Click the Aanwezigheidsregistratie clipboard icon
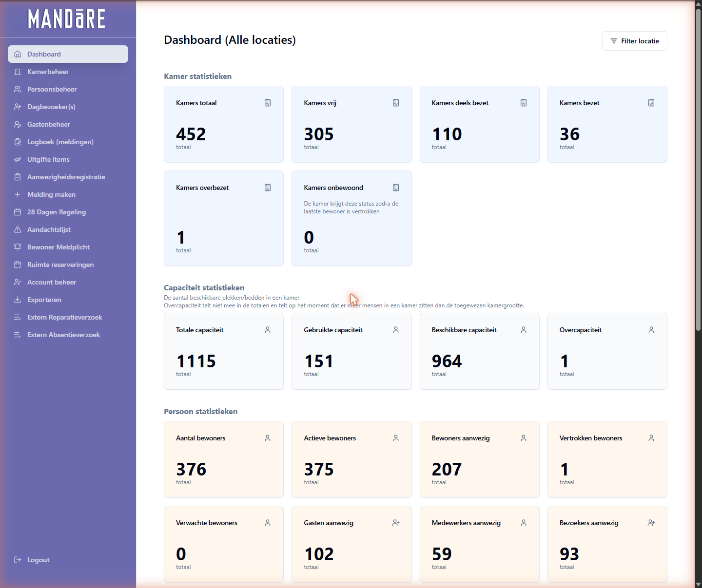This screenshot has height=588, width=702. [18, 177]
